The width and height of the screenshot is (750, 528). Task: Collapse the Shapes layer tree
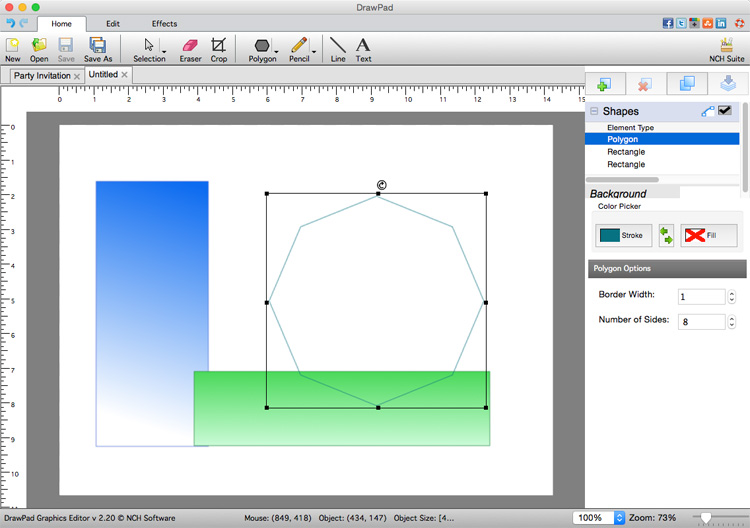click(x=594, y=112)
